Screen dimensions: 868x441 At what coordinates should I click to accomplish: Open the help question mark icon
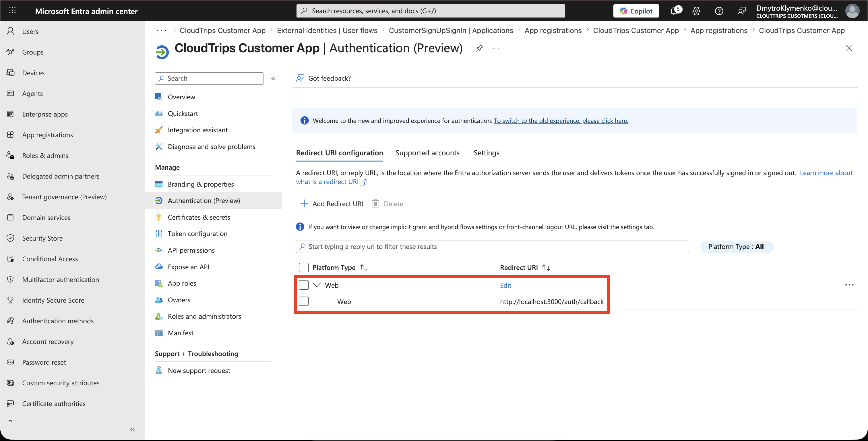[719, 11]
